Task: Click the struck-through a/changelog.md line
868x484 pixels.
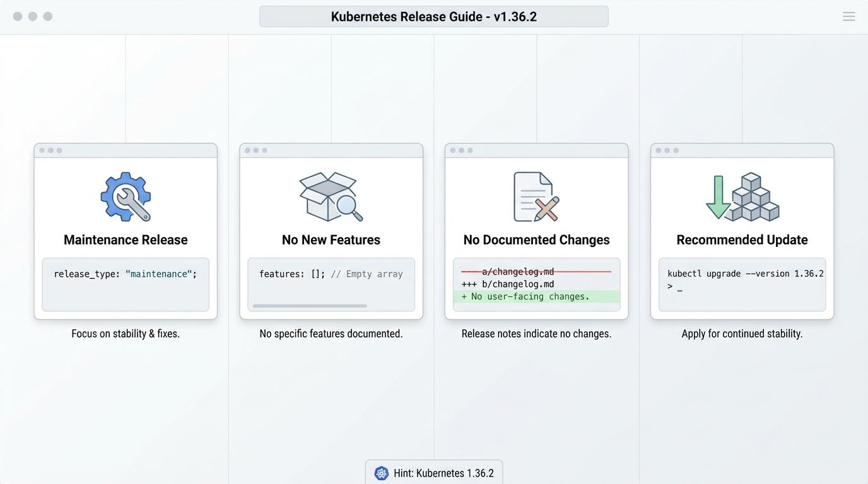Action: click(x=536, y=272)
